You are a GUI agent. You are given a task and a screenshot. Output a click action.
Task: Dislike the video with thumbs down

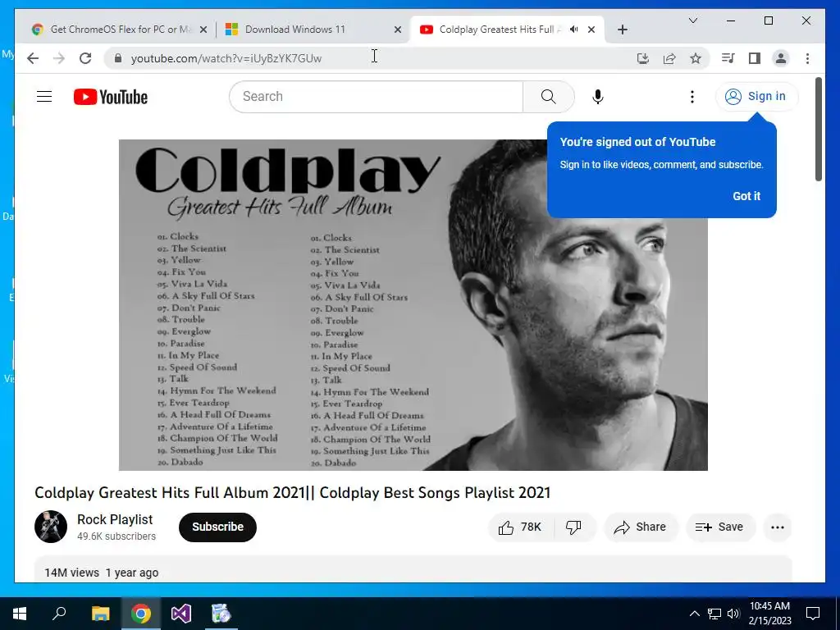[x=573, y=527]
